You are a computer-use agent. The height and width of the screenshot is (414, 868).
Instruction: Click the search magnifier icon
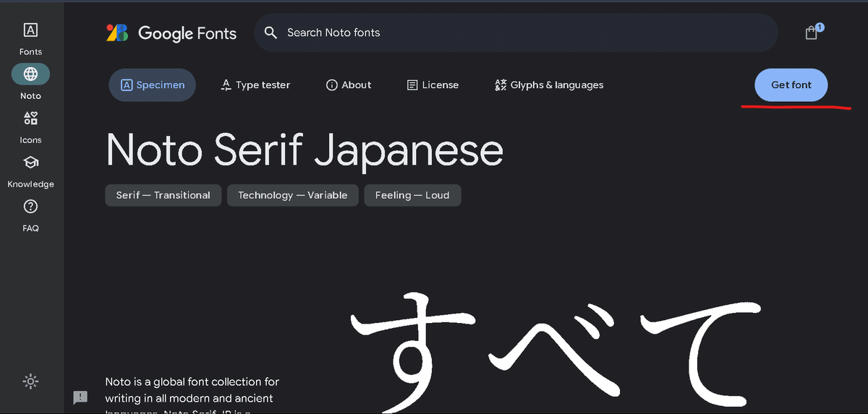pyautogui.click(x=271, y=33)
